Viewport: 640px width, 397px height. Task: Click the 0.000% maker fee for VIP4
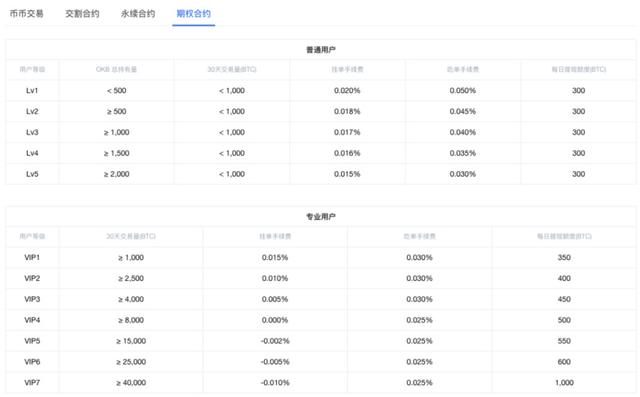tap(275, 320)
